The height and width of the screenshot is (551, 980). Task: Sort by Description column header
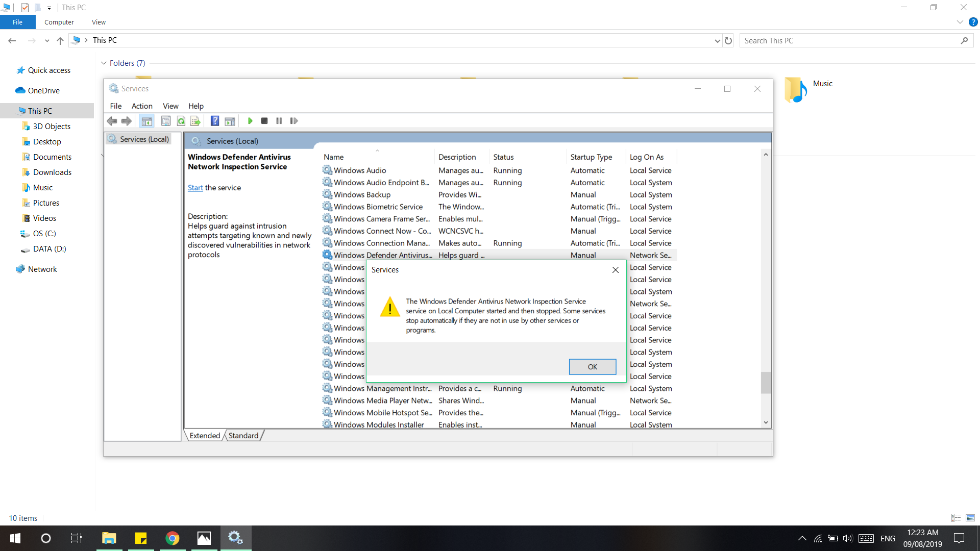(462, 157)
